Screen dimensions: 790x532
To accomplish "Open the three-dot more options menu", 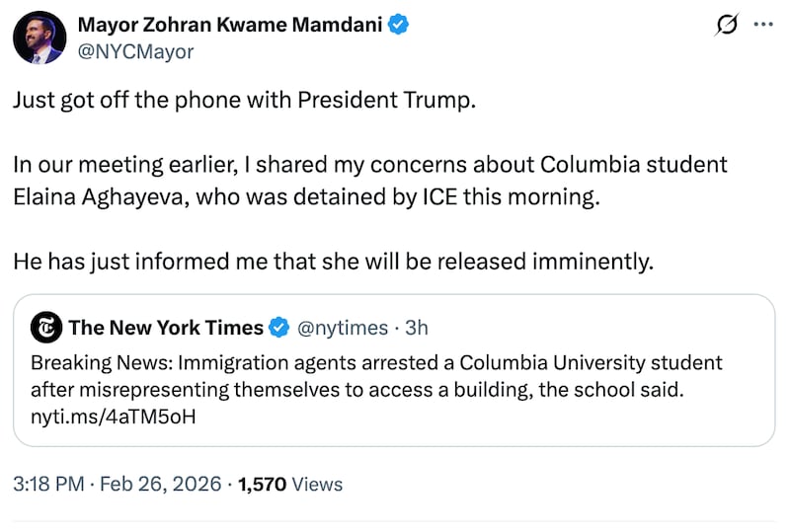I will pos(763,26).
